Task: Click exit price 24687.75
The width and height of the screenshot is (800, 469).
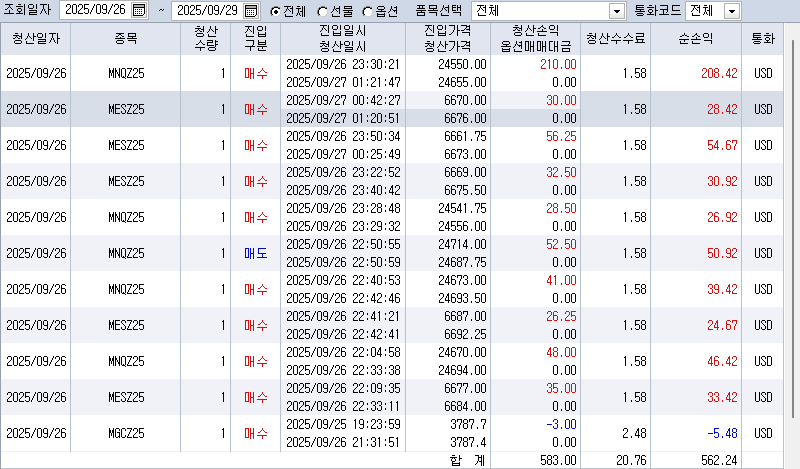Action: (x=462, y=262)
